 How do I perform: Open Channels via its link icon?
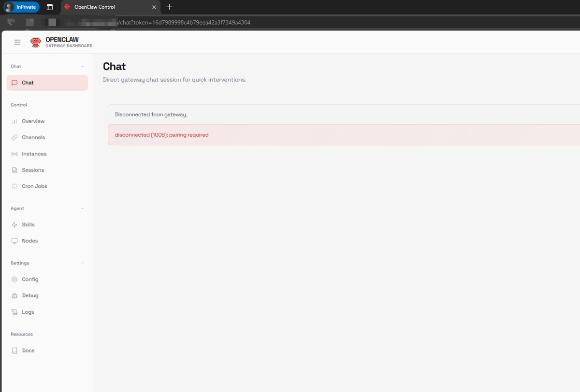click(x=14, y=138)
